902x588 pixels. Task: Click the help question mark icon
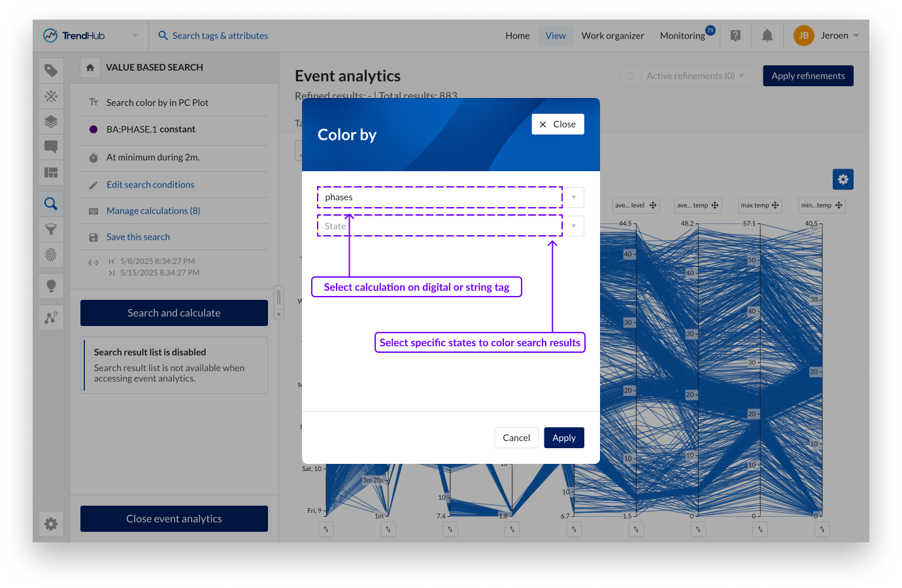[x=735, y=36]
